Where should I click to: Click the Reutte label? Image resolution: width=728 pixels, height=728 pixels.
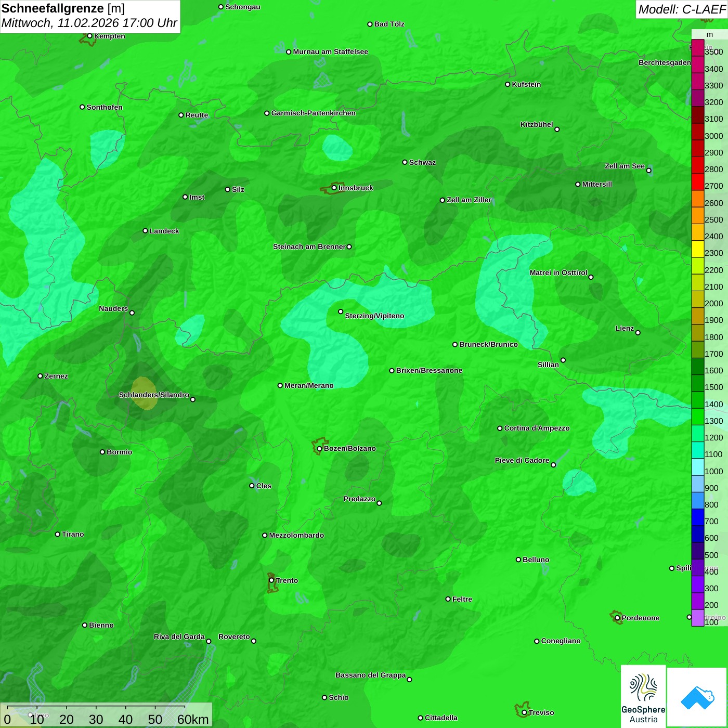click(x=197, y=115)
